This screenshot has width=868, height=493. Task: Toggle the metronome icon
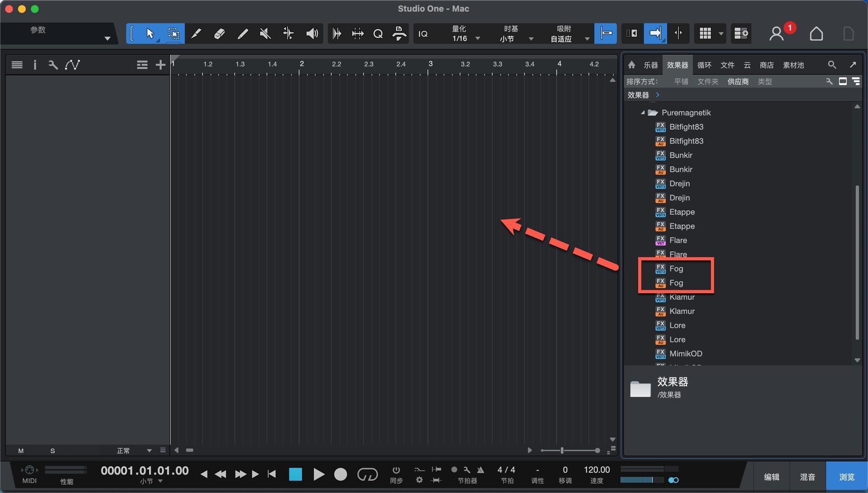(481, 470)
